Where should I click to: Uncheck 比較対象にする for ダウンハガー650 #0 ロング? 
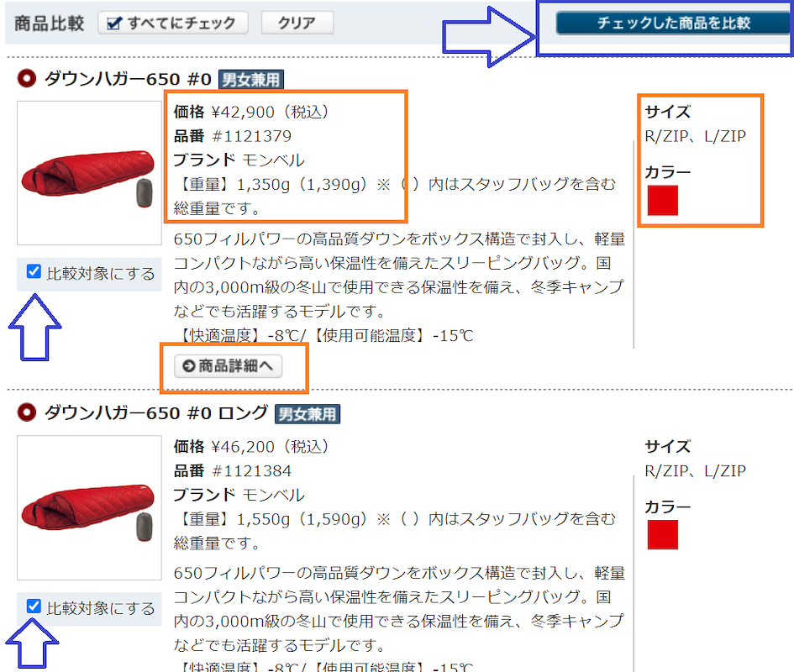tap(34, 606)
